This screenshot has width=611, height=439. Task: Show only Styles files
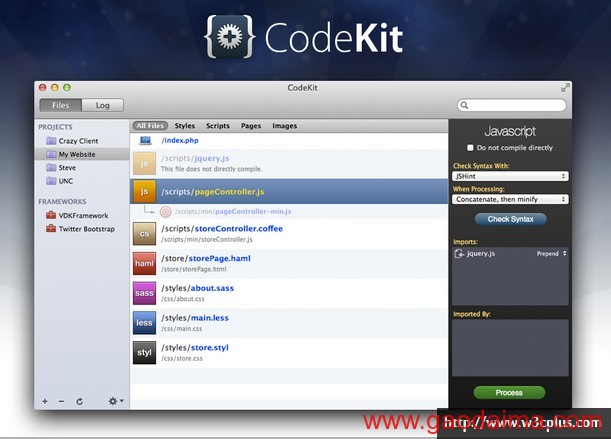click(x=185, y=126)
